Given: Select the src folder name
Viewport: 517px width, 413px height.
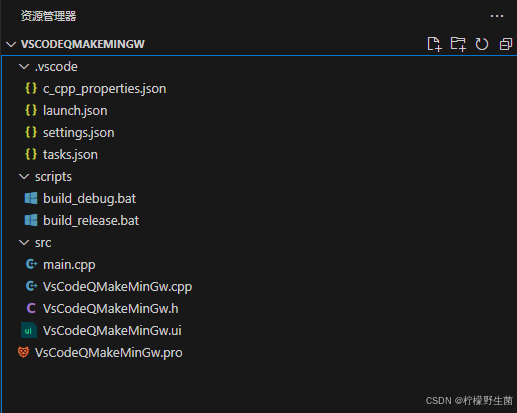Looking at the screenshot, I should [43, 243].
